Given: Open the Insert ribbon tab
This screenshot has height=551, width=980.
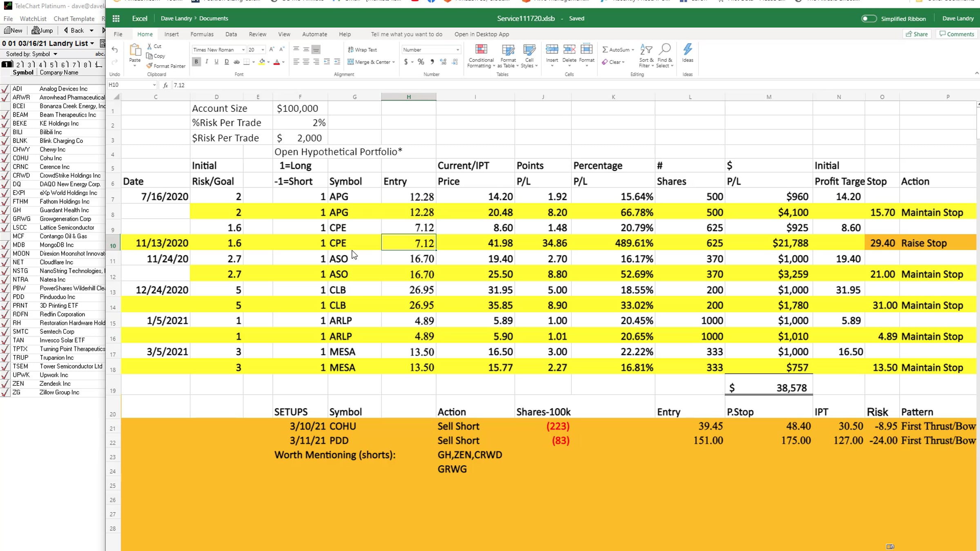Looking at the screenshot, I should coord(171,34).
